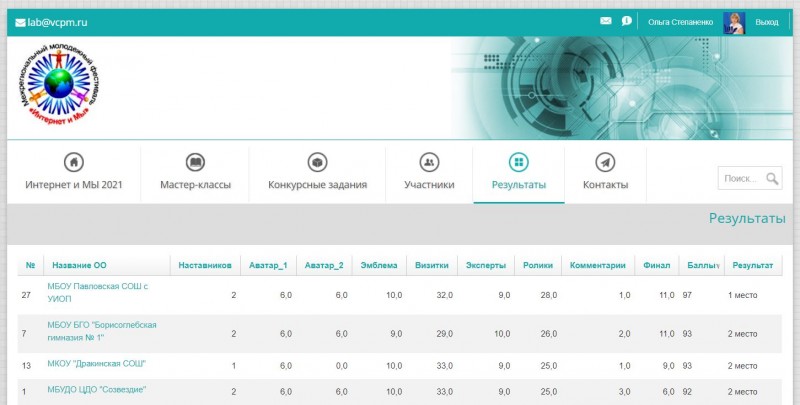
Task: Click the Выход logout link
Action: 767,22
